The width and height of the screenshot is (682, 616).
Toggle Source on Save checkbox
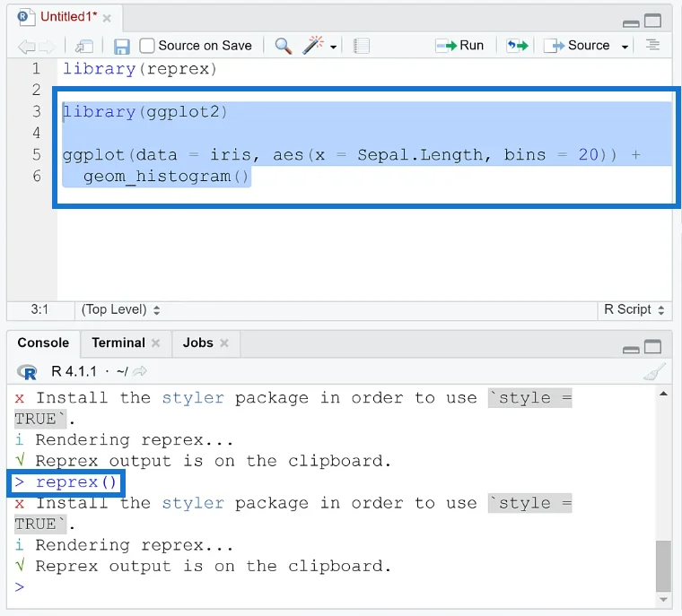pyautogui.click(x=147, y=46)
